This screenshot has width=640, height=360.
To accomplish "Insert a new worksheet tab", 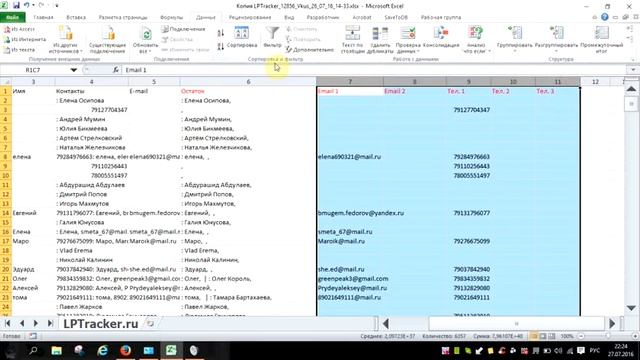I will point(151,324).
